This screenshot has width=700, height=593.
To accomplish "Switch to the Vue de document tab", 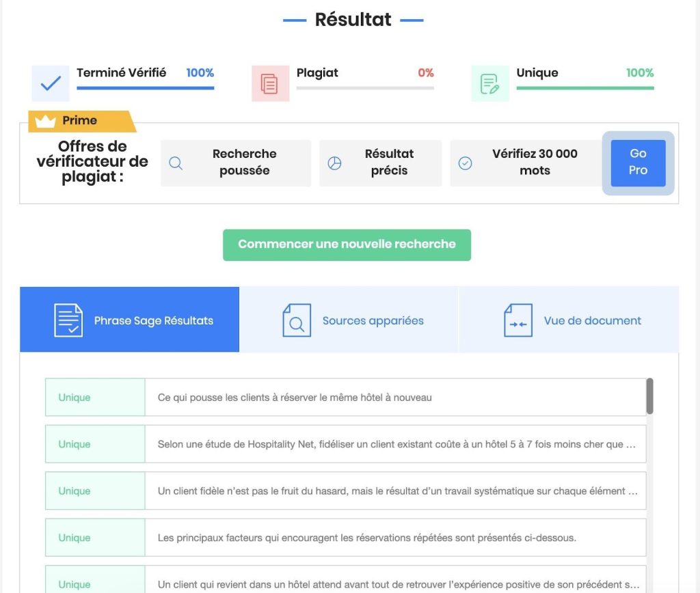I will click(569, 320).
